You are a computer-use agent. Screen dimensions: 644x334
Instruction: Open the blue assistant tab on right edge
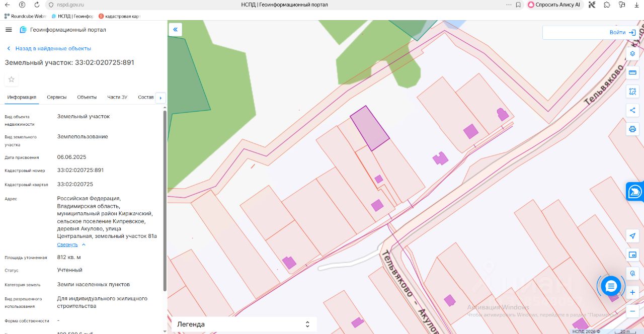click(635, 192)
